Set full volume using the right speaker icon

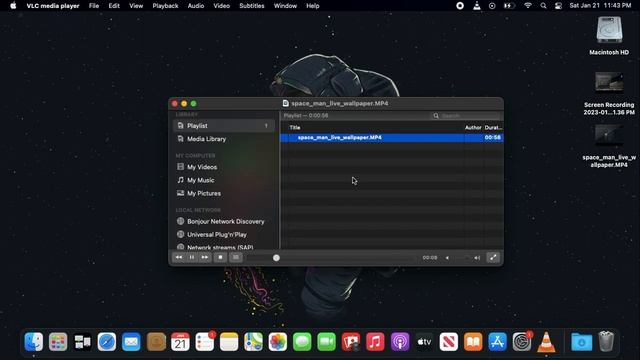pyautogui.click(x=477, y=258)
